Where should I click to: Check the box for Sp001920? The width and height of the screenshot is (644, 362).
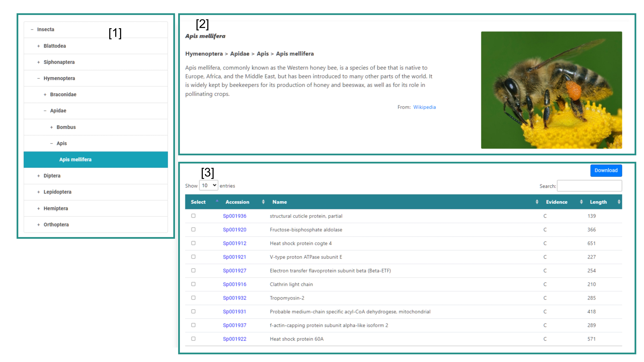193,229
